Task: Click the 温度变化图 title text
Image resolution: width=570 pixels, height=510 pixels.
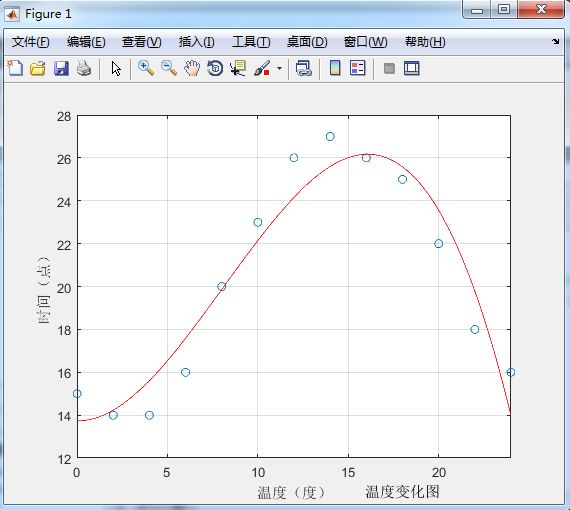Action: coord(402,492)
